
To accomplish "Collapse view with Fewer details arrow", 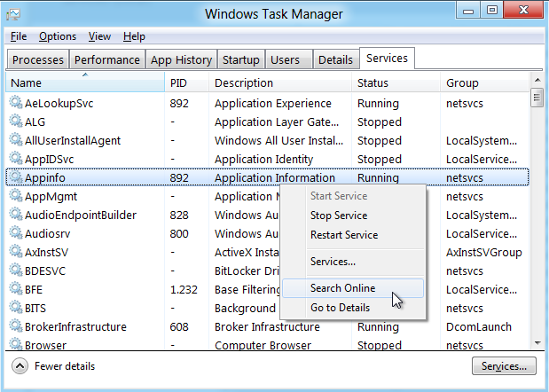I will coord(20,366).
